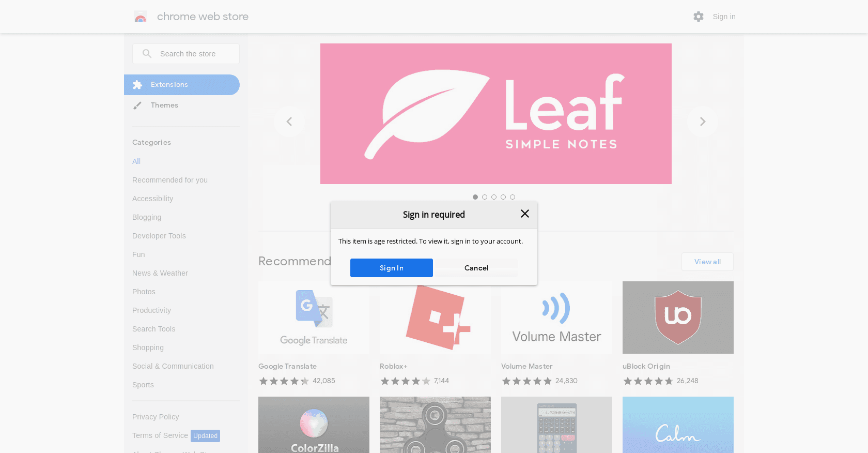This screenshot has height=453, width=868.
Task: Click the Chrome Web Store rainbow logo
Action: [x=141, y=17]
